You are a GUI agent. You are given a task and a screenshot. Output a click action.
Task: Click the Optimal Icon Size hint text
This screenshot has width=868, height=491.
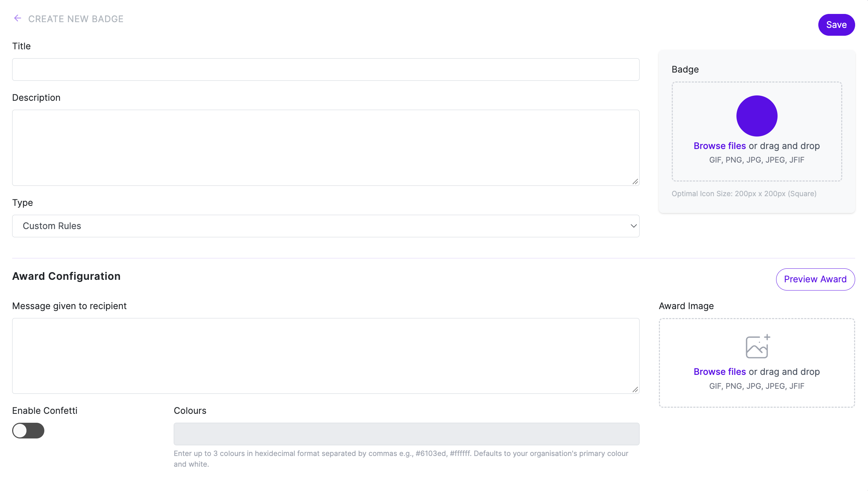click(x=744, y=194)
